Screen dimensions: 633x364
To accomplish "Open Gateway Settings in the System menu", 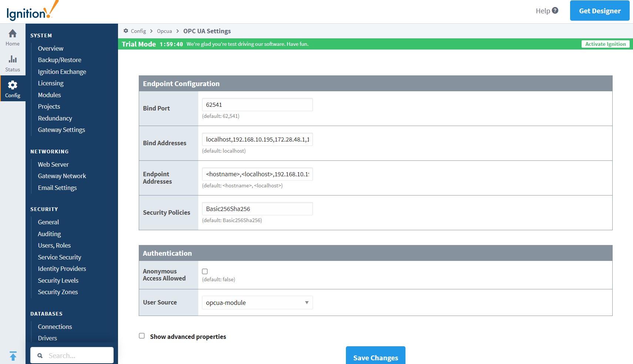I will point(61,130).
